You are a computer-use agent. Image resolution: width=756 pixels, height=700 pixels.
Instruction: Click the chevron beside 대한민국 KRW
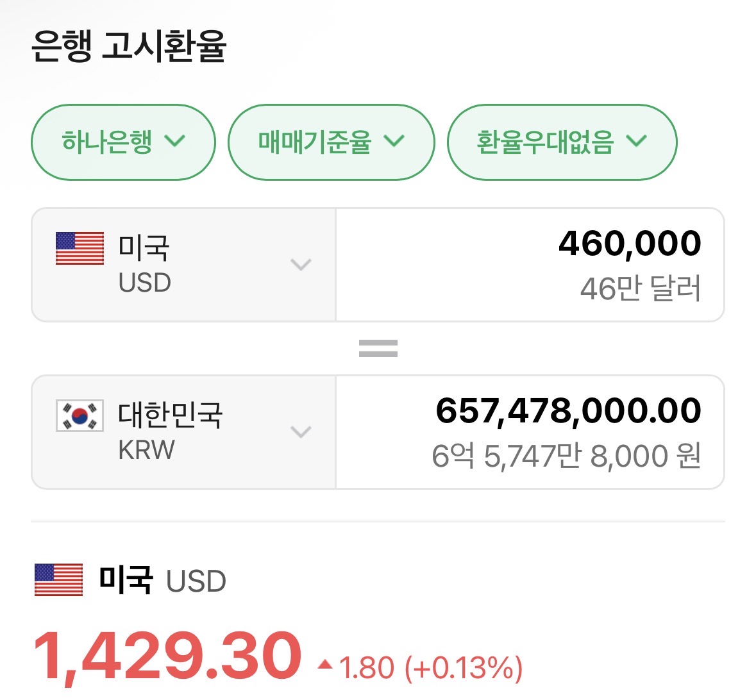(x=300, y=431)
